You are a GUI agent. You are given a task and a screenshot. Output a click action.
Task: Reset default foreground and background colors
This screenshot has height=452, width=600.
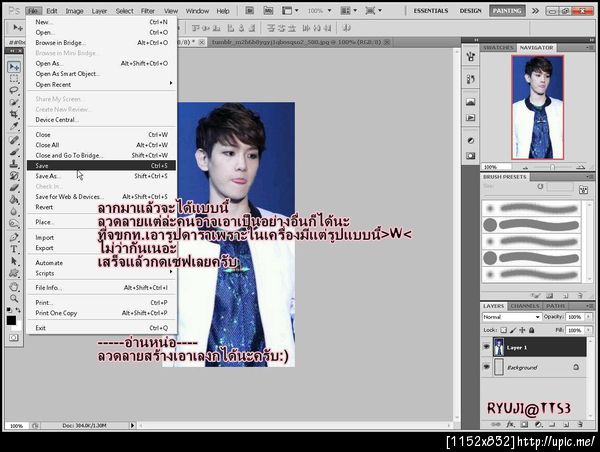coord(9,310)
